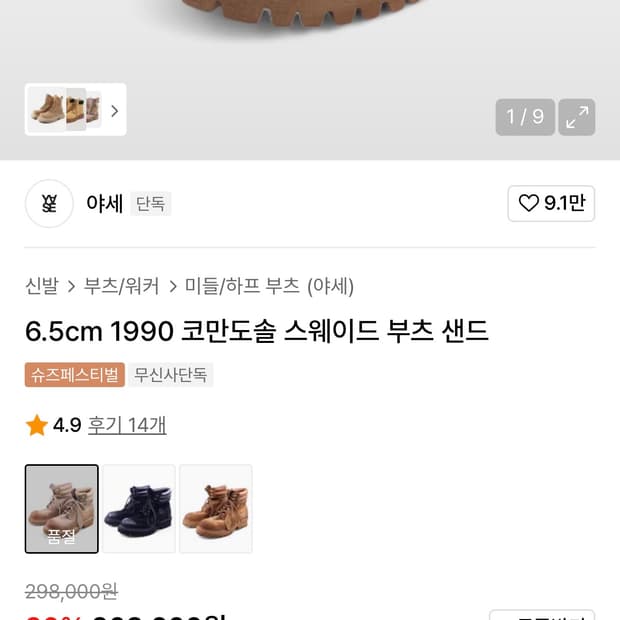Click the arrow beside the image thumbnails

pos(114,110)
